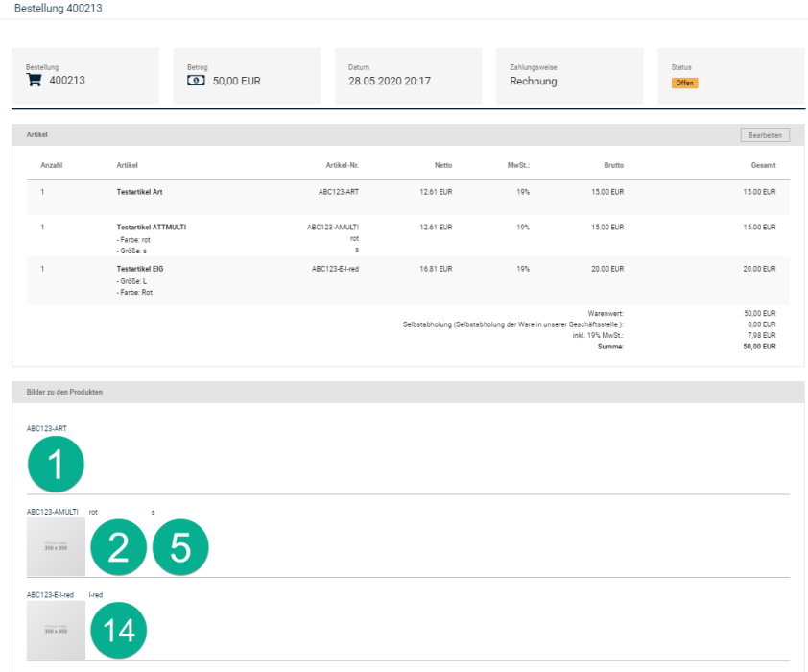808x672 pixels.
Task: Click the Artikel-Nr. column header
Action: click(x=342, y=166)
